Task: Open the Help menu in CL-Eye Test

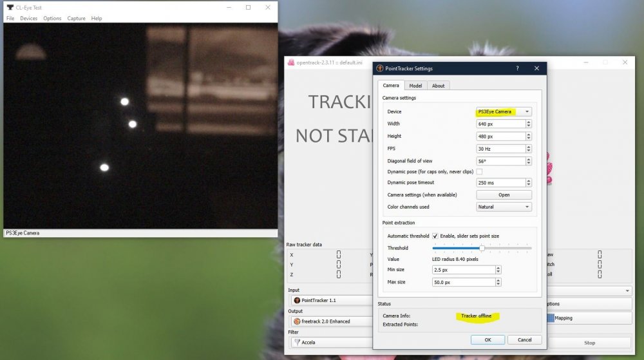Action: pos(97,19)
